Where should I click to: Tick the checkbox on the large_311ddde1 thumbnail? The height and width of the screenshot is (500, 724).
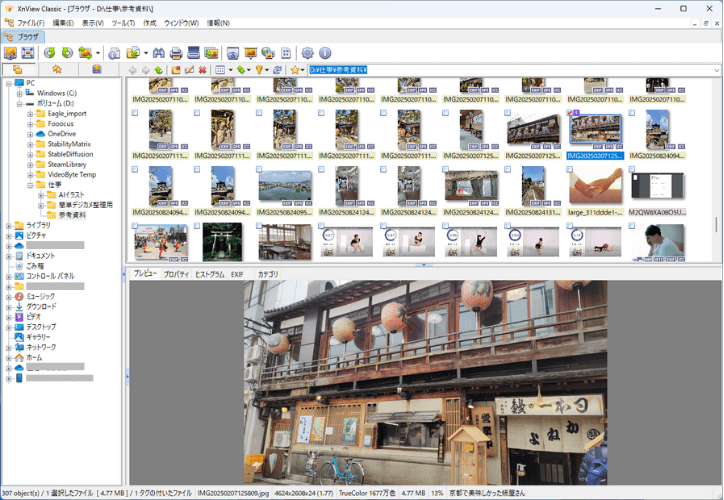571,170
